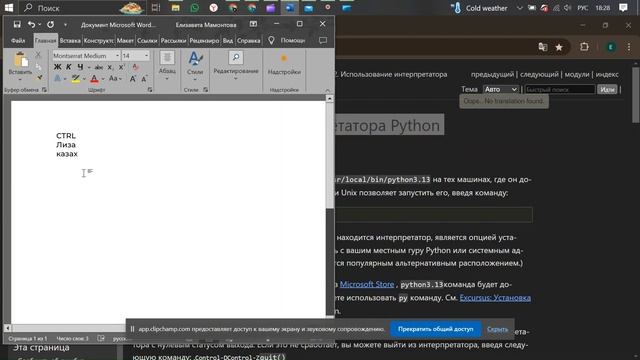The height and width of the screenshot is (360, 640).
Task: Click the следующий link in browser page
Action: click(539, 74)
